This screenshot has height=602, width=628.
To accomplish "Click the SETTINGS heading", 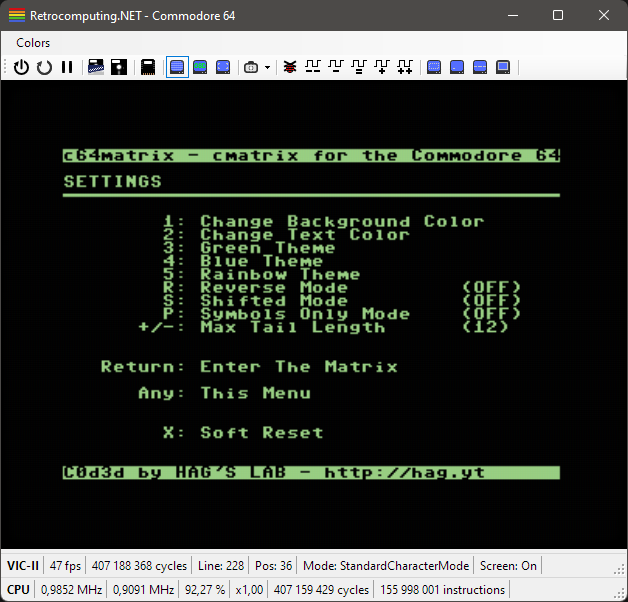I will (x=112, y=182).
